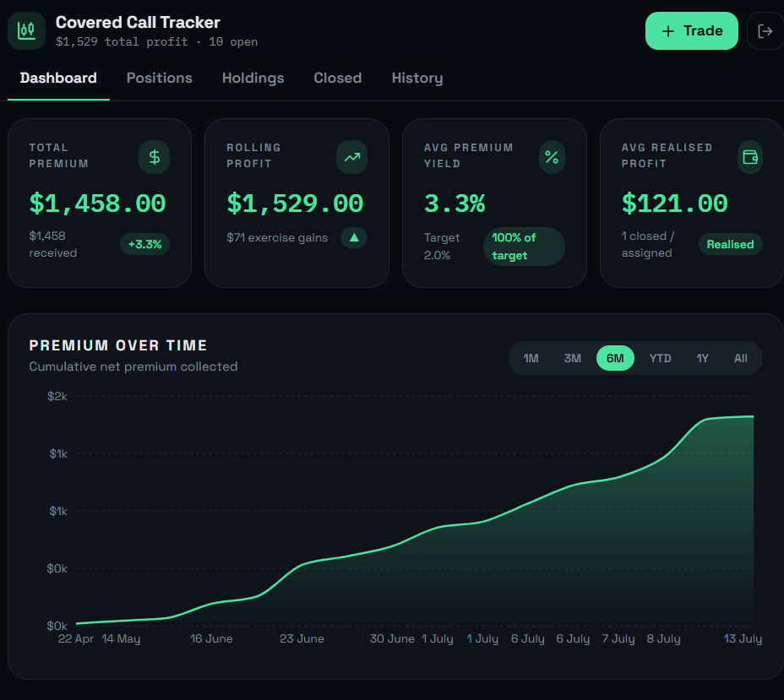Click the 100% of target badge
The image size is (784, 700).
click(x=524, y=247)
